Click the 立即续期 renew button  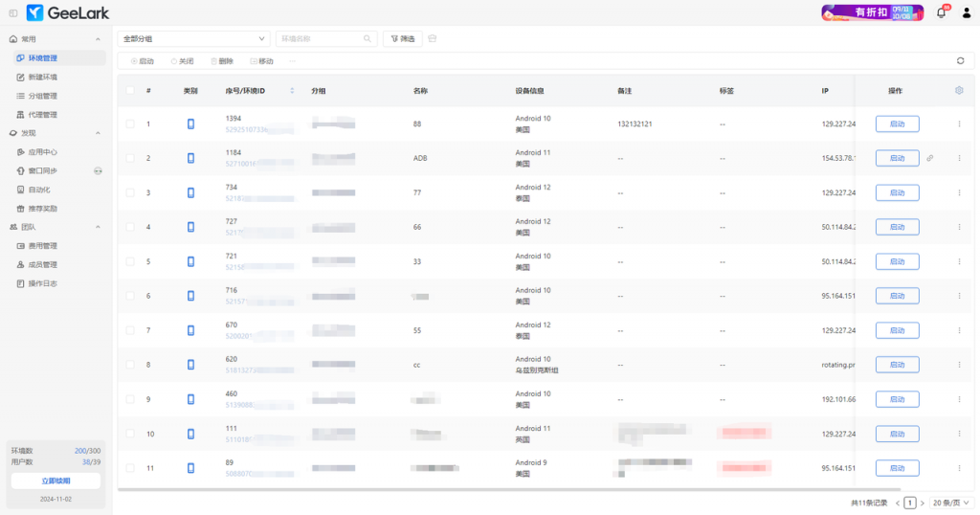click(x=56, y=481)
